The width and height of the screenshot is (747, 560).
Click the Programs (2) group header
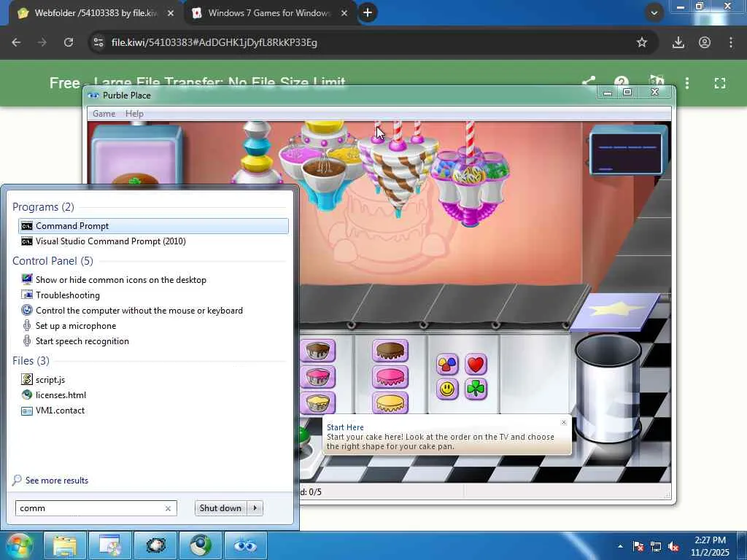pos(43,206)
